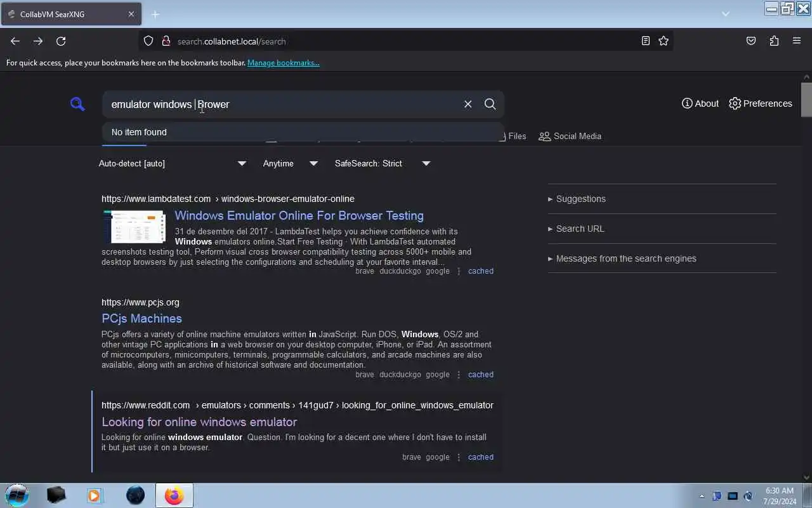Click the volume tray icon
The image size is (812, 508).
click(748, 496)
